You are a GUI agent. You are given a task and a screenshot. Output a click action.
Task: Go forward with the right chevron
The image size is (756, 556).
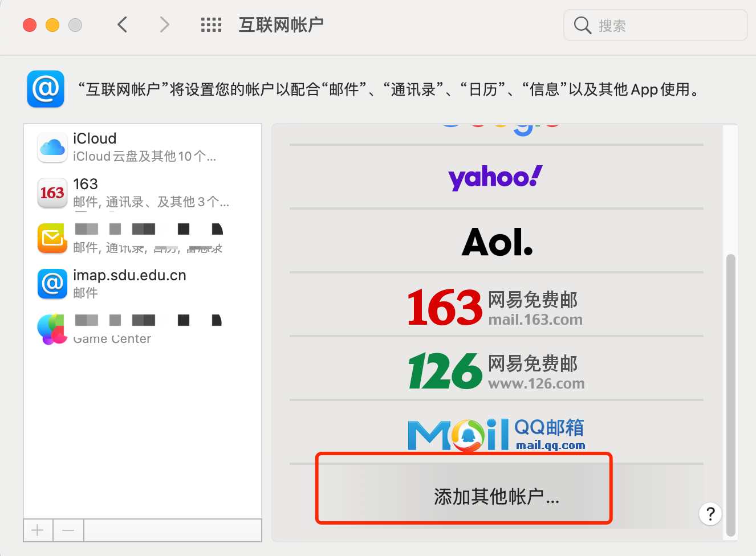tap(164, 24)
